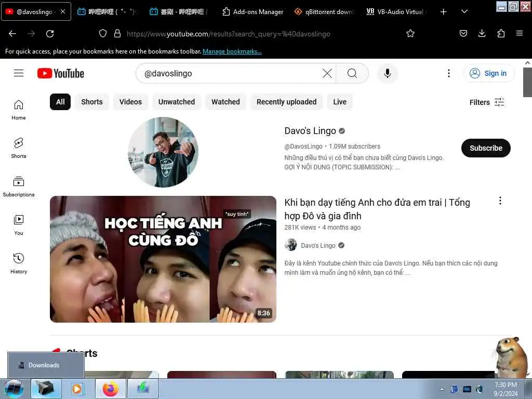Open the Firefox application menu

pos(519,33)
